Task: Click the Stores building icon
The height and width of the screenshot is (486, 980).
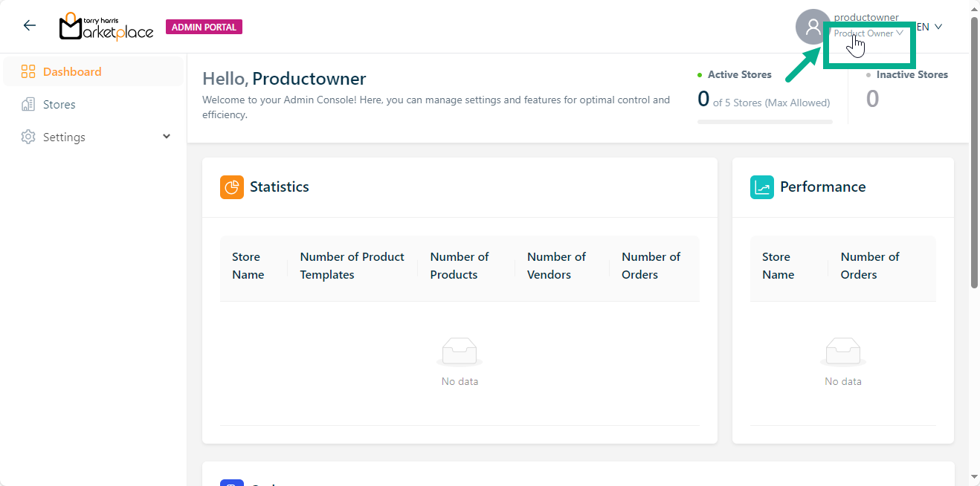Action: pos(28,105)
